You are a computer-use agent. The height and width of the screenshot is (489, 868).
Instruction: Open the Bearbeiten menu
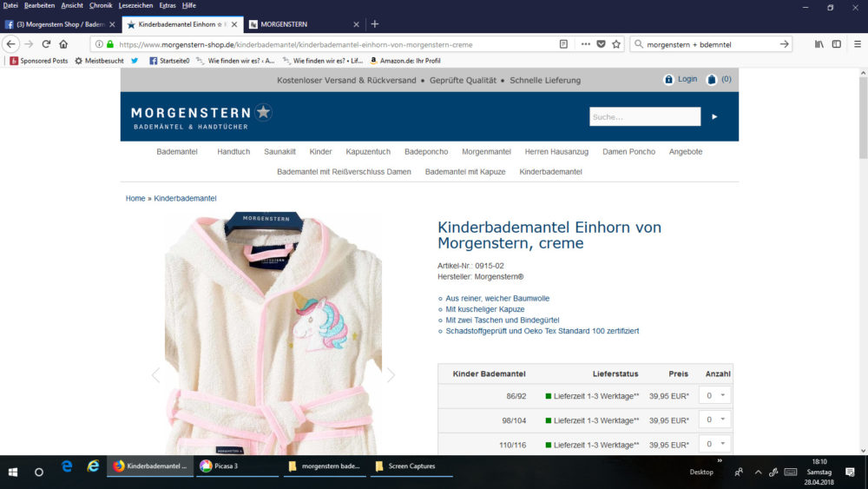coord(39,5)
